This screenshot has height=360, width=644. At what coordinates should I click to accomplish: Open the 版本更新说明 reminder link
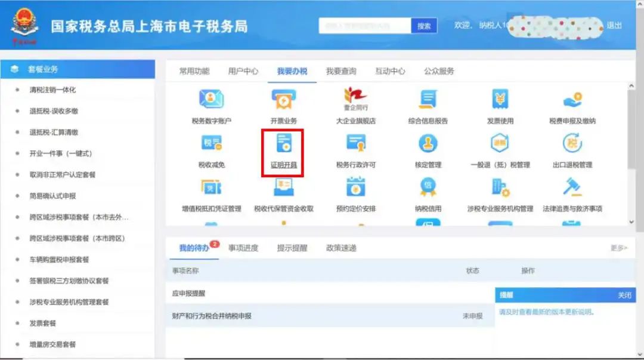(546, 312)
